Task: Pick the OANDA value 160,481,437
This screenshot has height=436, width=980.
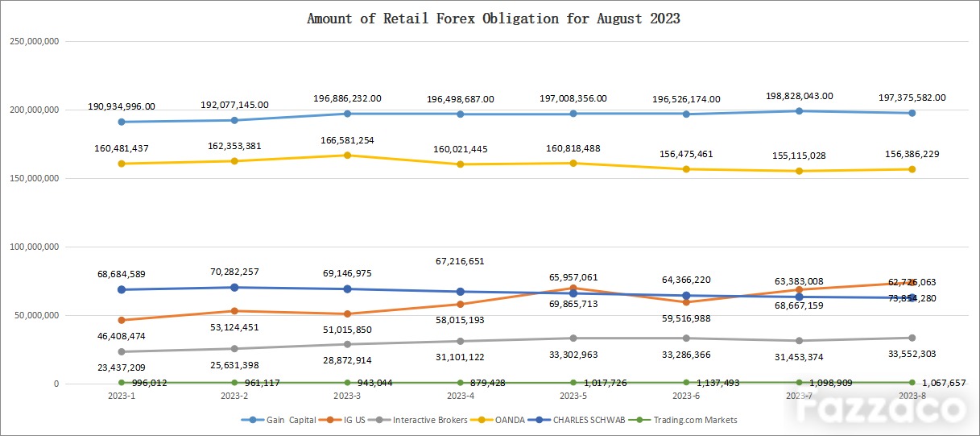Action: [122, 148]
